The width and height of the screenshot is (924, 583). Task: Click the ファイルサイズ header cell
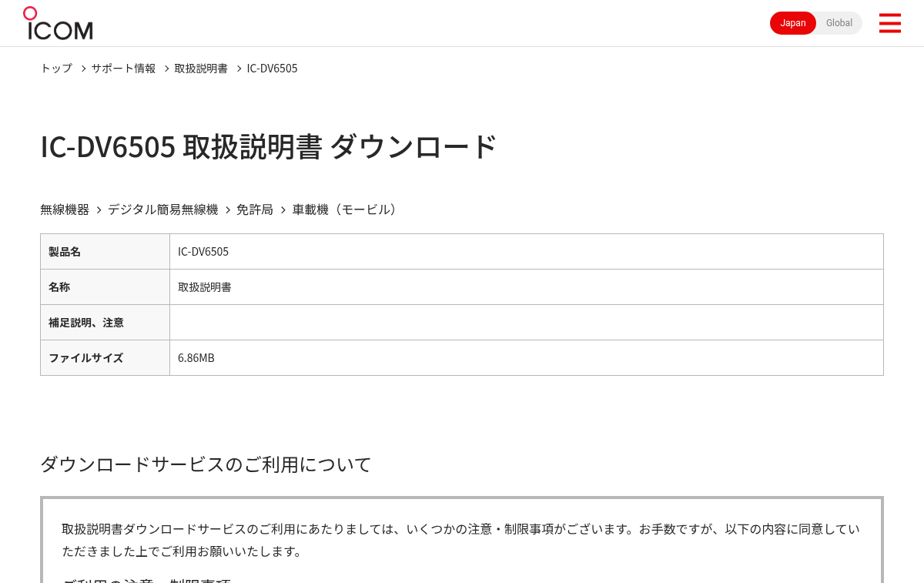[105, 358]
